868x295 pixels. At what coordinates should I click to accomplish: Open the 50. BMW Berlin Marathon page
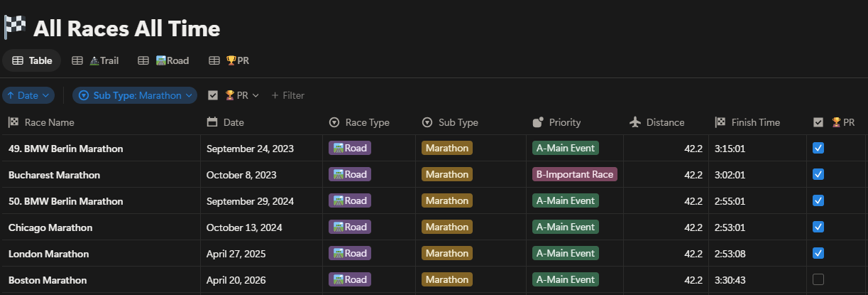click(65, 201)
